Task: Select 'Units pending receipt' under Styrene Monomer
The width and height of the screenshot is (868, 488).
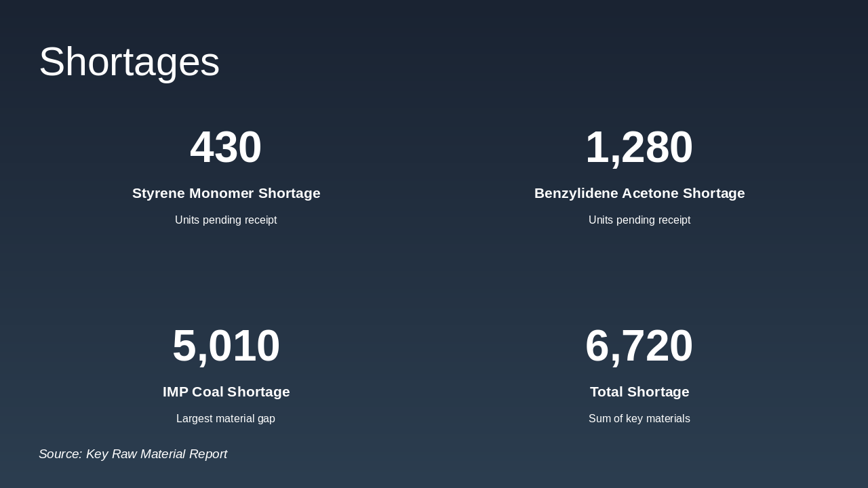Action: click(226, 220)
